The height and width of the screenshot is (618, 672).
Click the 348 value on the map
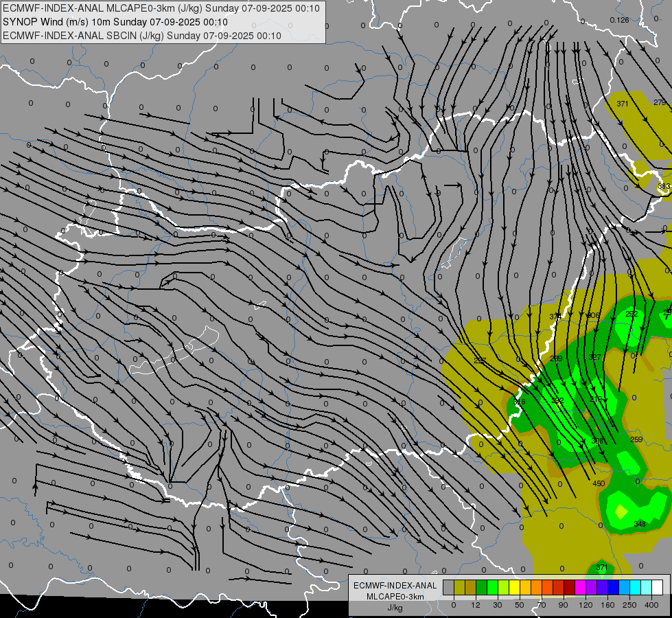point(640,524)
